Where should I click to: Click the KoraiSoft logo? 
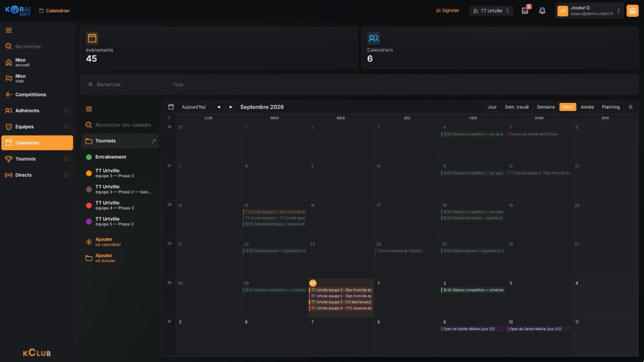pyautogui.click(x=18, y=11)
